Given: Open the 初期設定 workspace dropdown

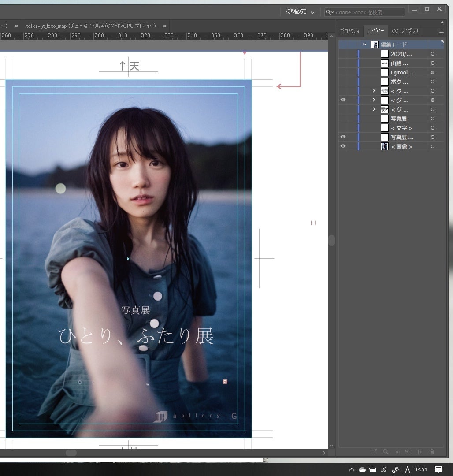Looking at the screenshot, I should click(x=300, y=12).
